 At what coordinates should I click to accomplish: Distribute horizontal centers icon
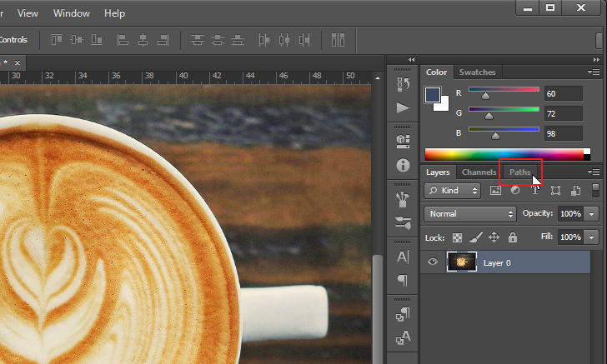point(284,40)
